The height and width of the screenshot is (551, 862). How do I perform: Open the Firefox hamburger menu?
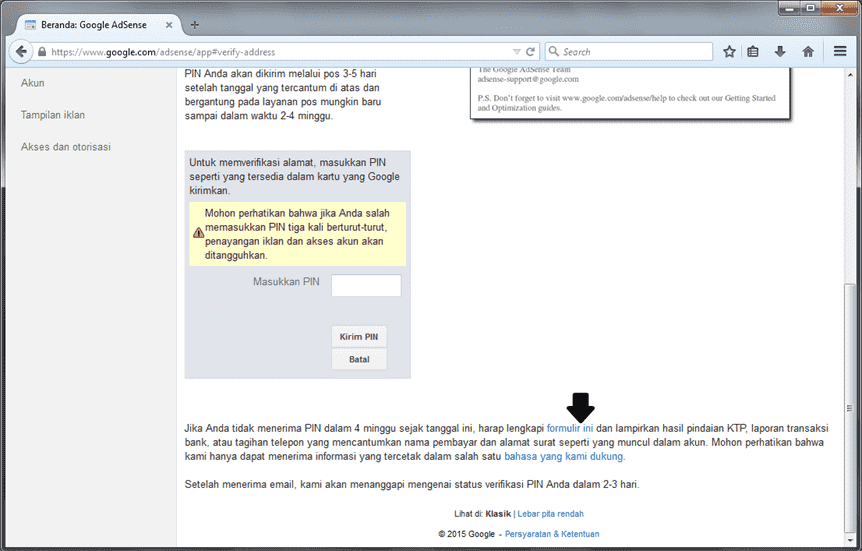(840, 51)
